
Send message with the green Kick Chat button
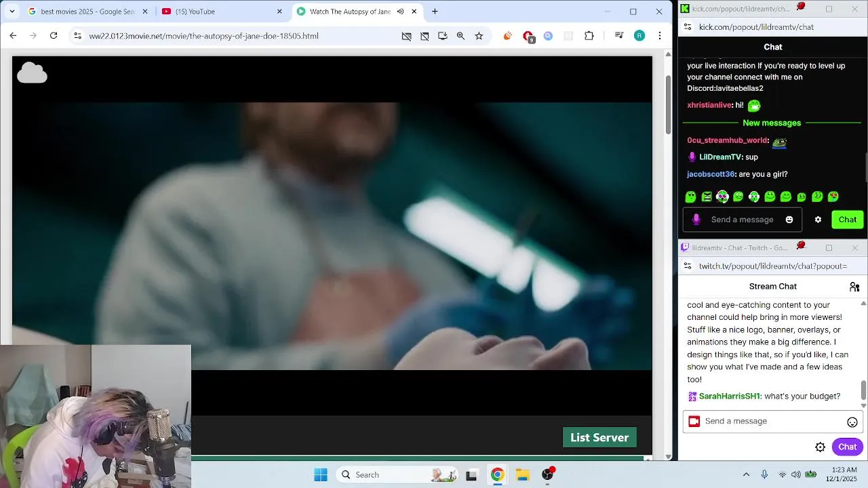848,220
